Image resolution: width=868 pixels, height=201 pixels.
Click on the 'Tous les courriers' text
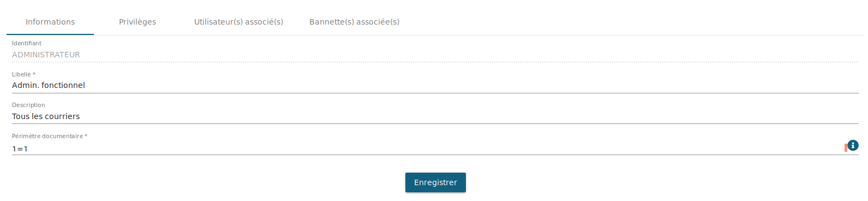pyautogui.click(x=46, y=116)
